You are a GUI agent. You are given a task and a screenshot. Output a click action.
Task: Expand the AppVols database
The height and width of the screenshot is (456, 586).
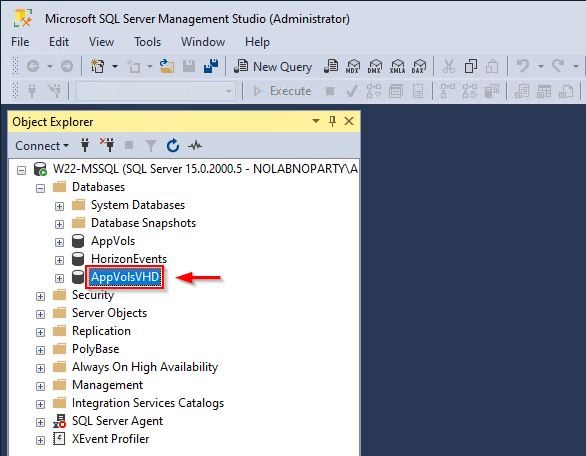pos(59,242)
